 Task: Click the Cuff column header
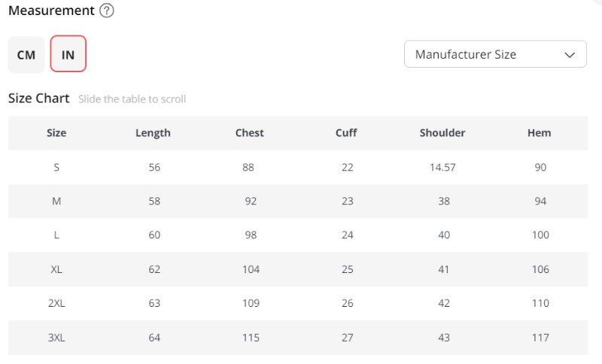point(346,133)
